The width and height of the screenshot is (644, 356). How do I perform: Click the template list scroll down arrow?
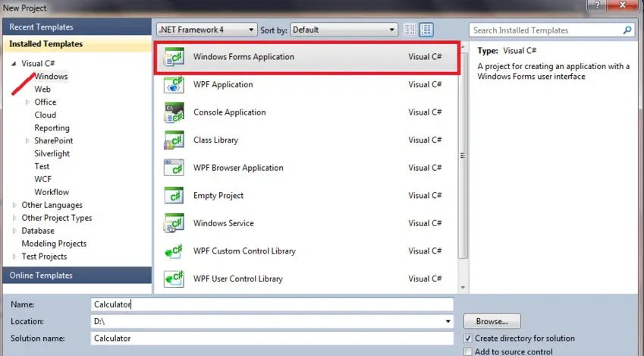click(x=463, y=288)
